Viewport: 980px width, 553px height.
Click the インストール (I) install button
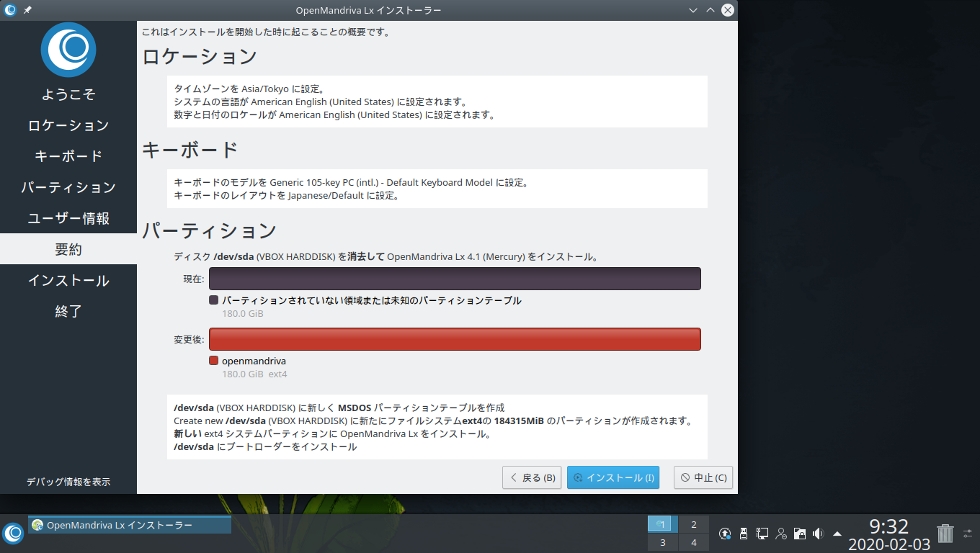[613, 477]
